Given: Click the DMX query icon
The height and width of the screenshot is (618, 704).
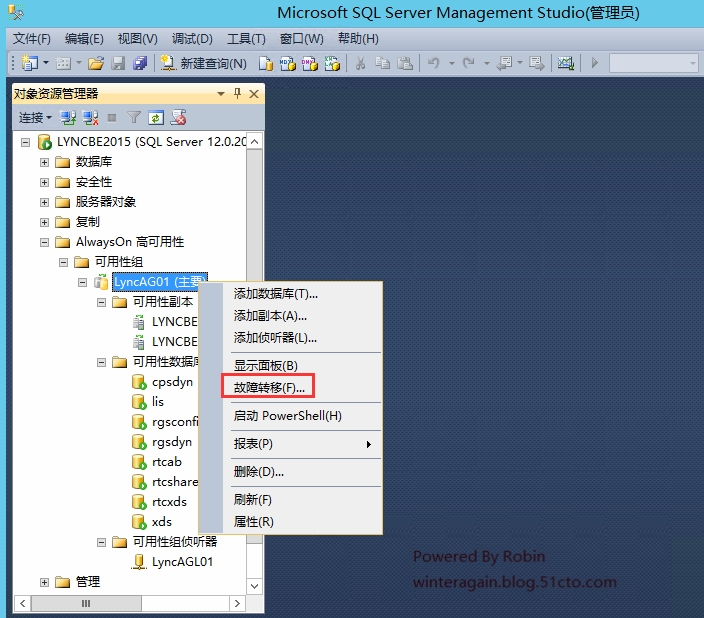Looking at the screenshot, I should 310,63.
